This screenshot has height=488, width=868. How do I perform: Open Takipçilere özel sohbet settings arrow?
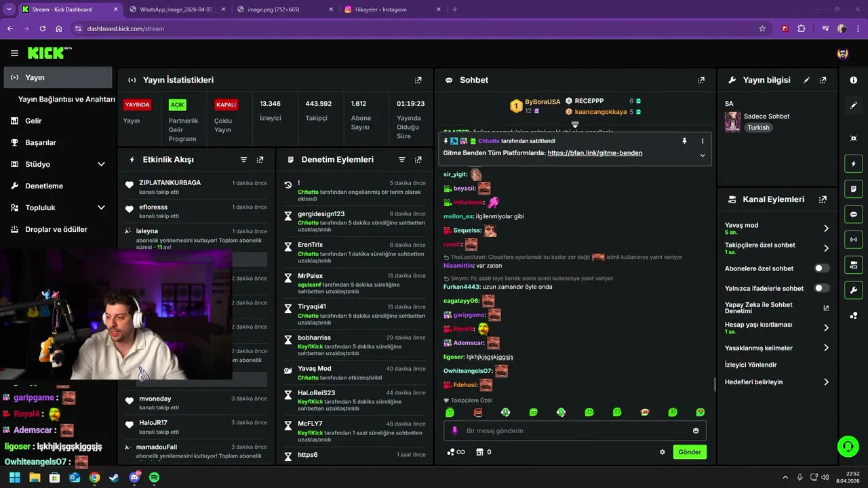point(826,248)
